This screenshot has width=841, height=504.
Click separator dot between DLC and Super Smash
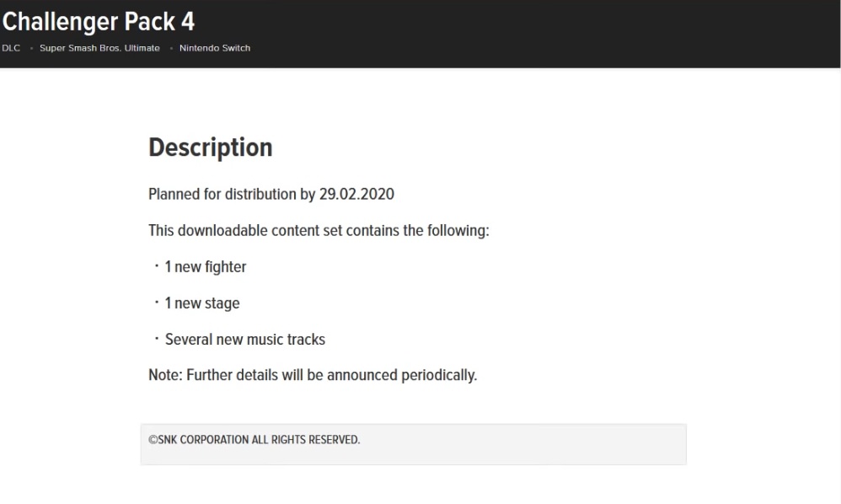(x=31, y=48)
